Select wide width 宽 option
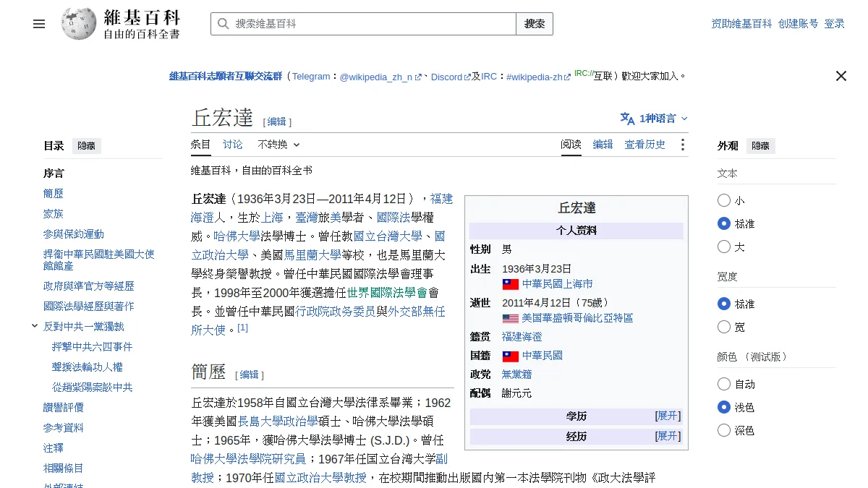 coord(724,327)
